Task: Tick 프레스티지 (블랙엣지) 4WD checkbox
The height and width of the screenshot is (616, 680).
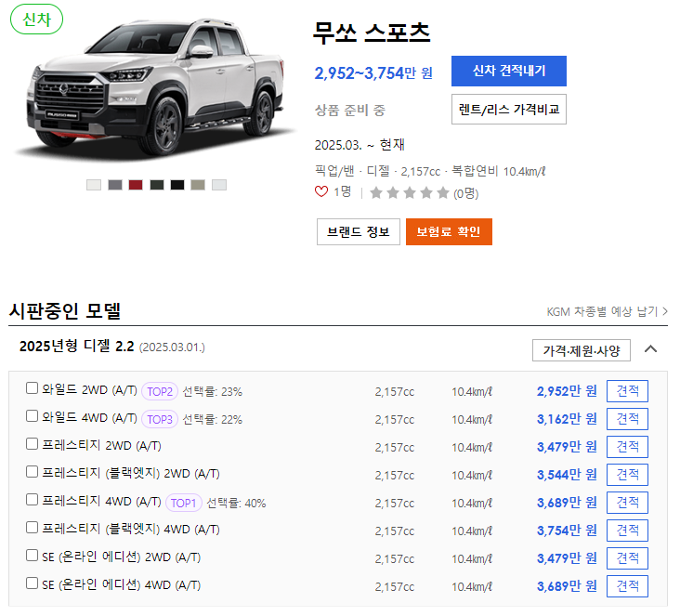Action: [32, 528]
